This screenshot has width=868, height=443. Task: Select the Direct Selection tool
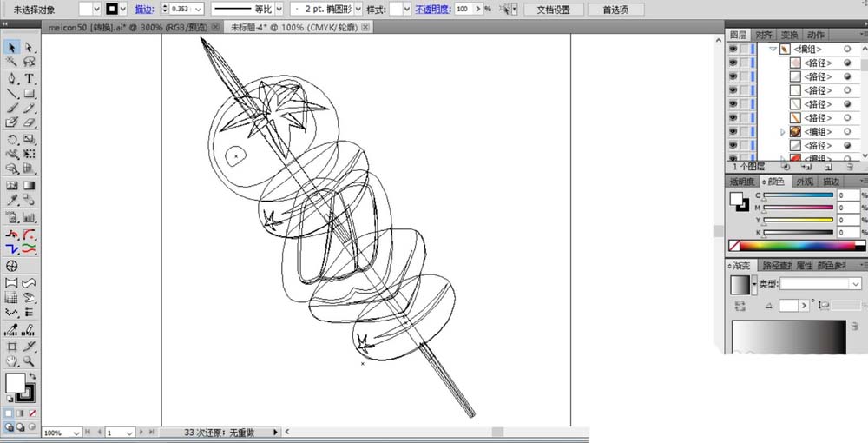coord(30,48)
